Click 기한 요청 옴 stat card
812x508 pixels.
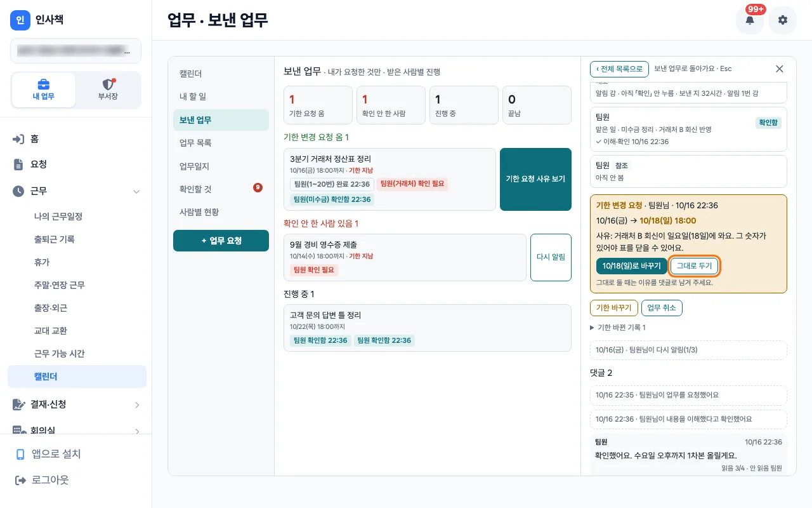click(318, 105)
